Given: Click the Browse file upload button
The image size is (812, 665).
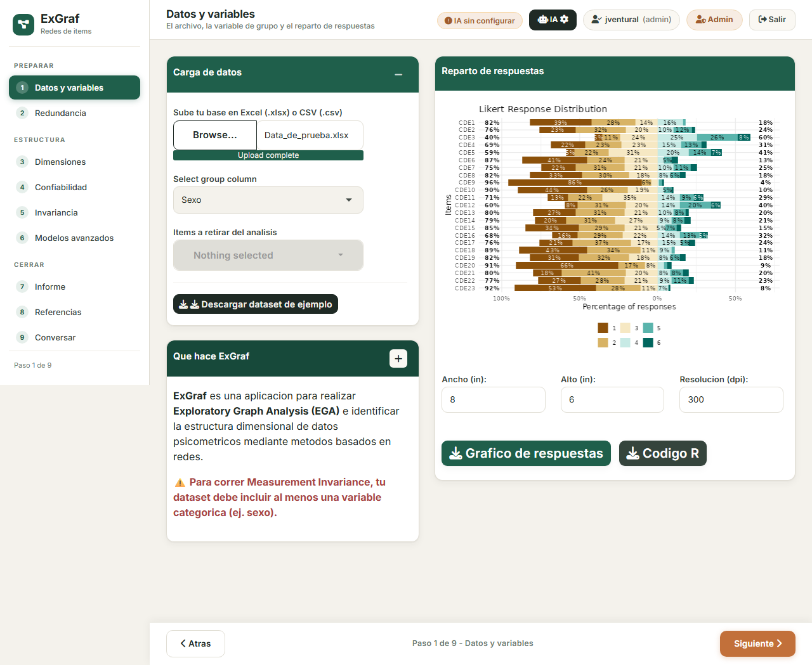Looking at the screenshot, I should coord(215,135).
